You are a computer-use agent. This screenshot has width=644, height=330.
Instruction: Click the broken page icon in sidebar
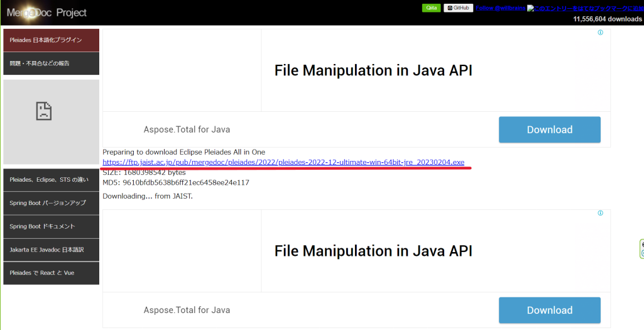(x=43, y=111)
